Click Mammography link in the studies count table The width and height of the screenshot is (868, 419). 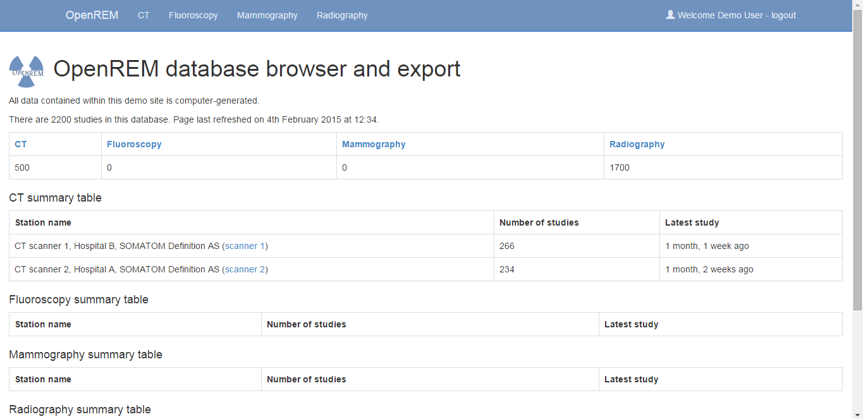click(x=374, y=144)
